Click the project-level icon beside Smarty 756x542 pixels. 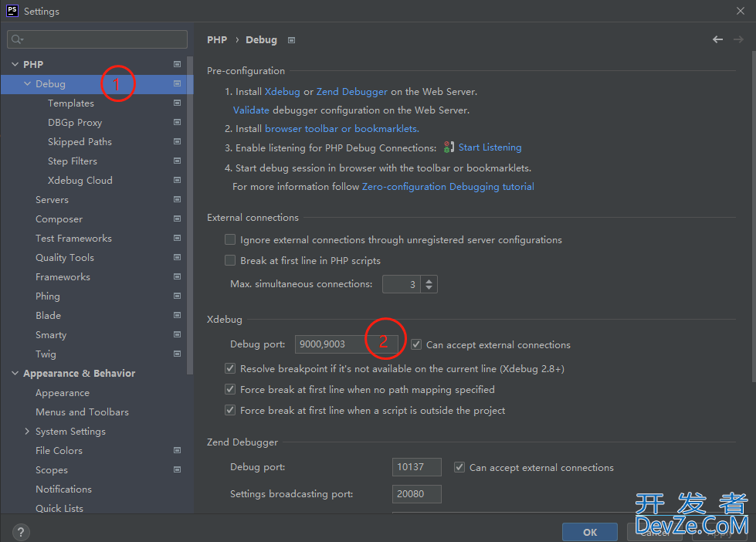[x=177, y=334]
